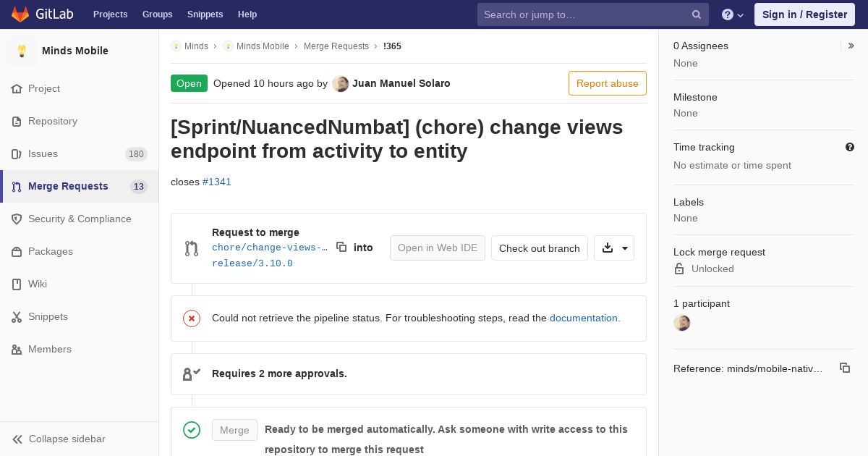This screenshot has height=456, width=868.
Task: Open Merge Requests sidebar item
Action: coord(80,186)
